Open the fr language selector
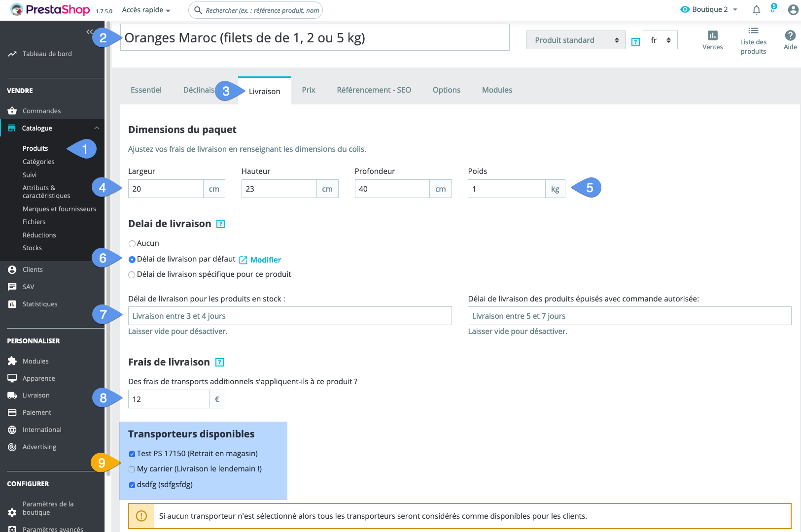801x532 pixels. (660, 40)
